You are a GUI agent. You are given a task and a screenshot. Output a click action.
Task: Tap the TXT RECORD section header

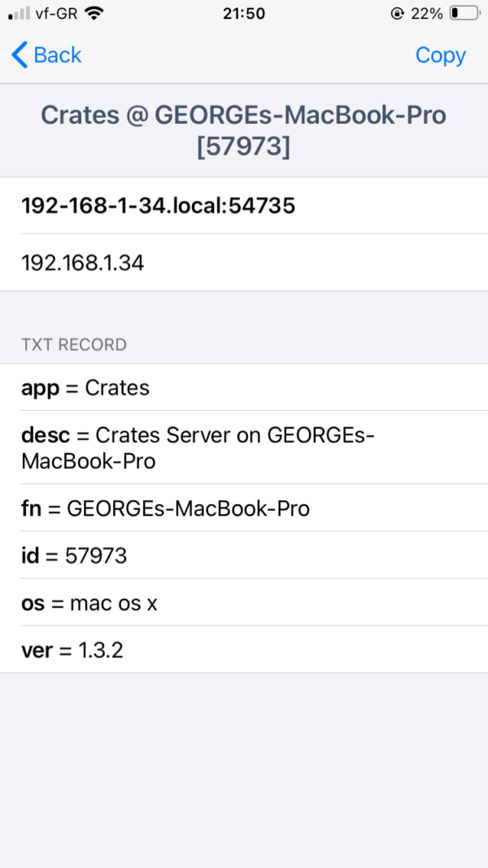click(74, 345)
